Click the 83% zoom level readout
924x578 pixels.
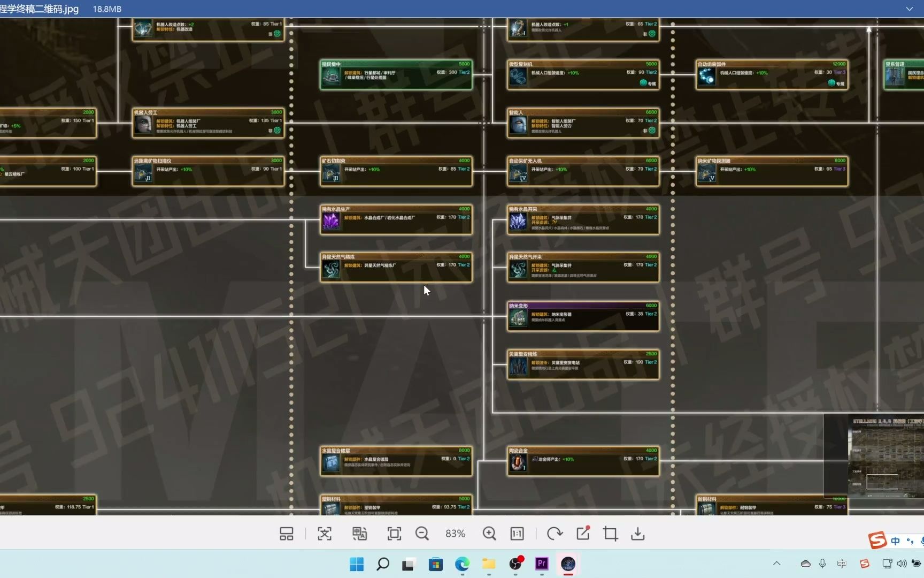456,534
